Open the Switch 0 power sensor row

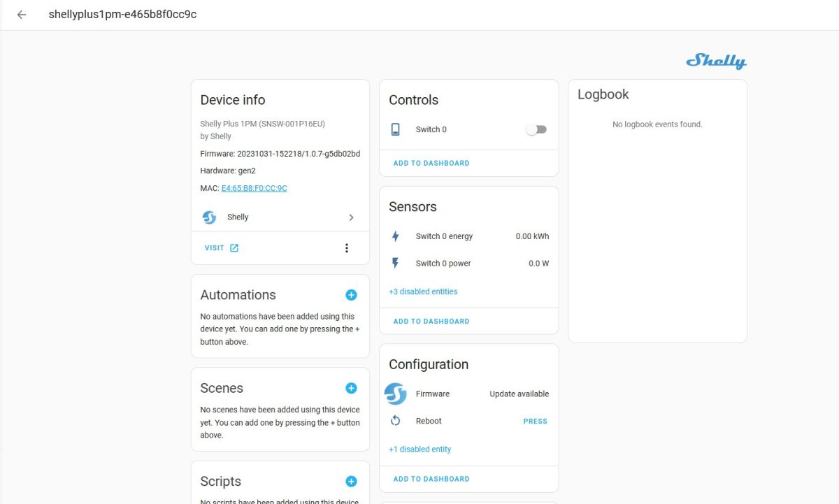[468, 264]
